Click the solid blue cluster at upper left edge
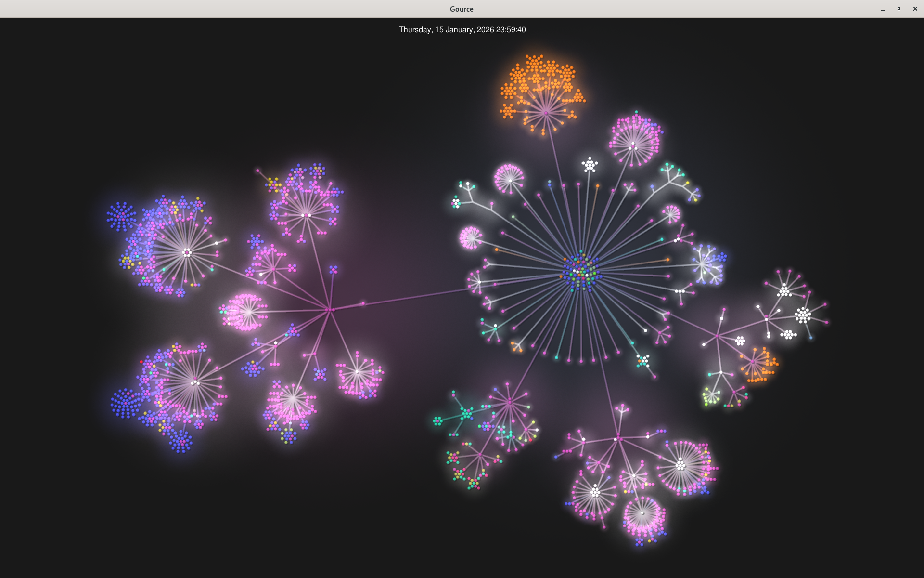The height and width of the screenshot is (578, 924). click(x=121, y=216)
